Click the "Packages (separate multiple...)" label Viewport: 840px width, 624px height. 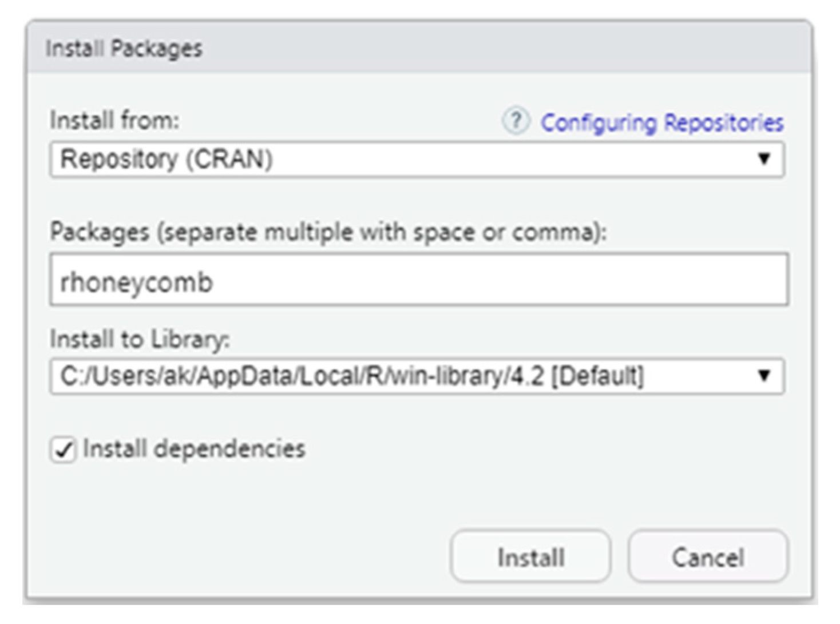coord(328,232)
